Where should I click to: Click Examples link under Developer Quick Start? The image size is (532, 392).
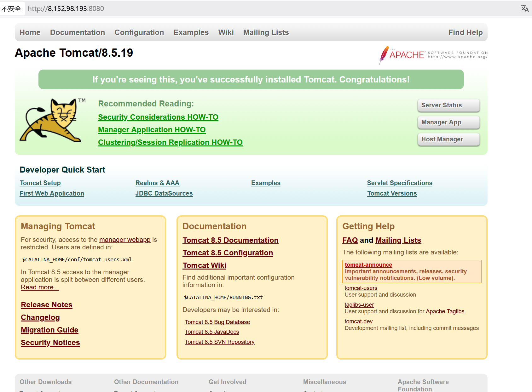[x=266, y=183]
